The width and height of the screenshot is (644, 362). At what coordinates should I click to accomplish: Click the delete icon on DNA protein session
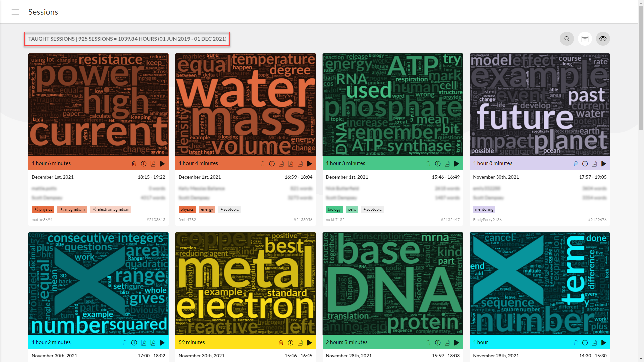428,343
